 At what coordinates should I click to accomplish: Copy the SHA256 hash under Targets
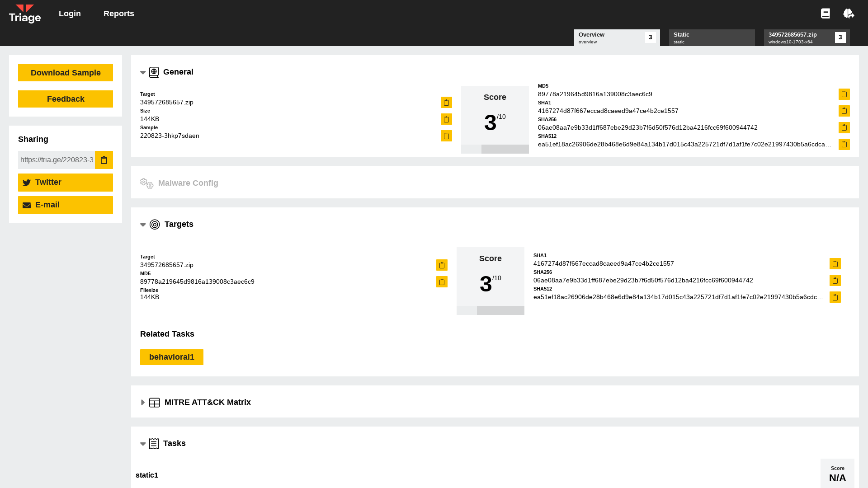pos(835,280)
